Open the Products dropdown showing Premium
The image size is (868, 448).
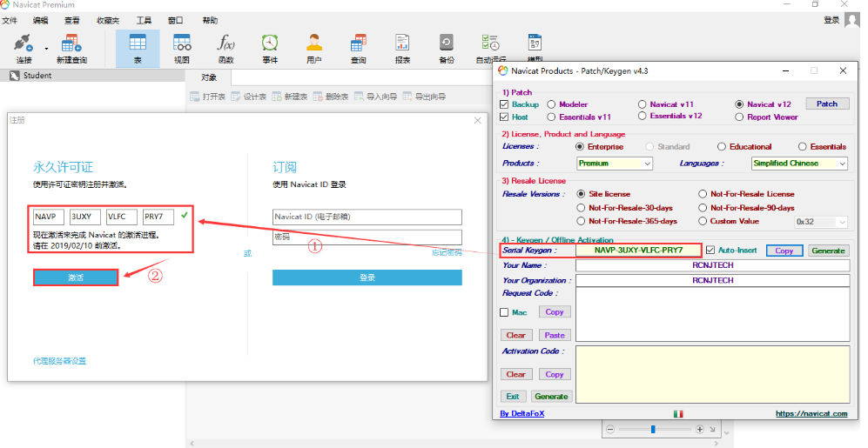[615, 164]
